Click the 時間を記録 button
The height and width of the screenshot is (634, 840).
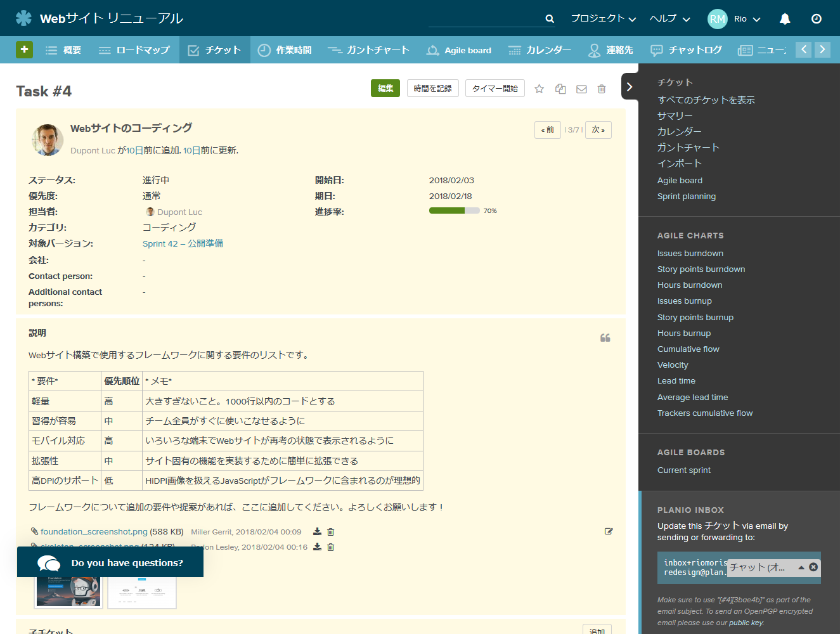click(x=433, y=89)
